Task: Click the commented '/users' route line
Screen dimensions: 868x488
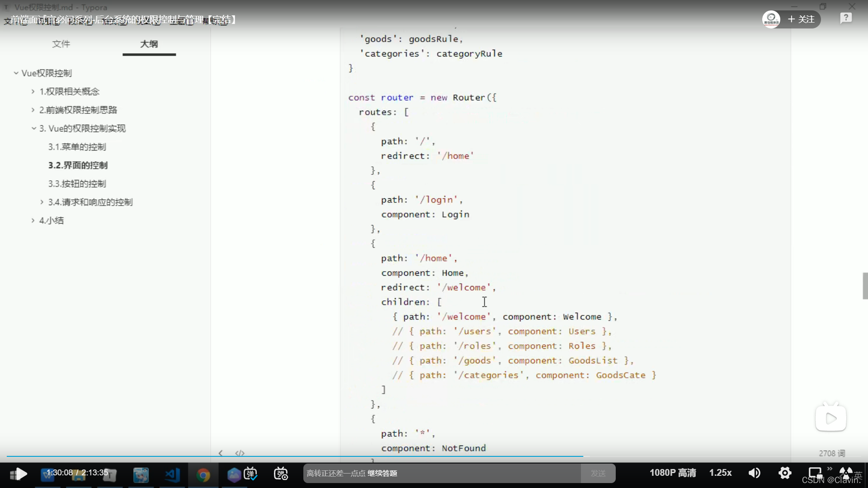Action: click(502, 331)
